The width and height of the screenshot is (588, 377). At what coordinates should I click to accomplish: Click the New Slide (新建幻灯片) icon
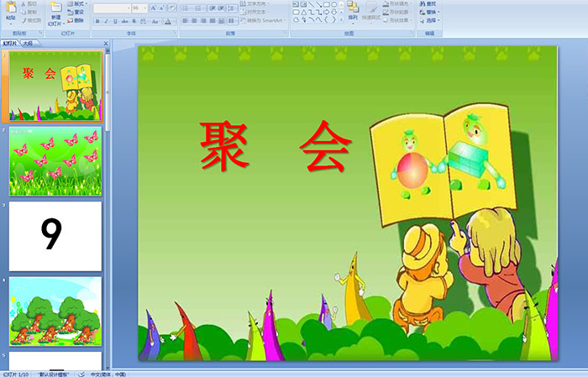56,7
